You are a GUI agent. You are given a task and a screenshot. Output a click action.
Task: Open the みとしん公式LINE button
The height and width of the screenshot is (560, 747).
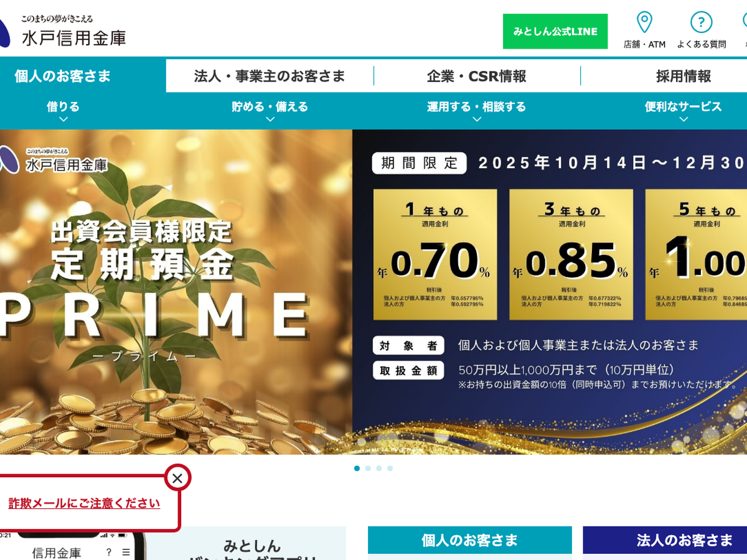[x=555, y=31]
